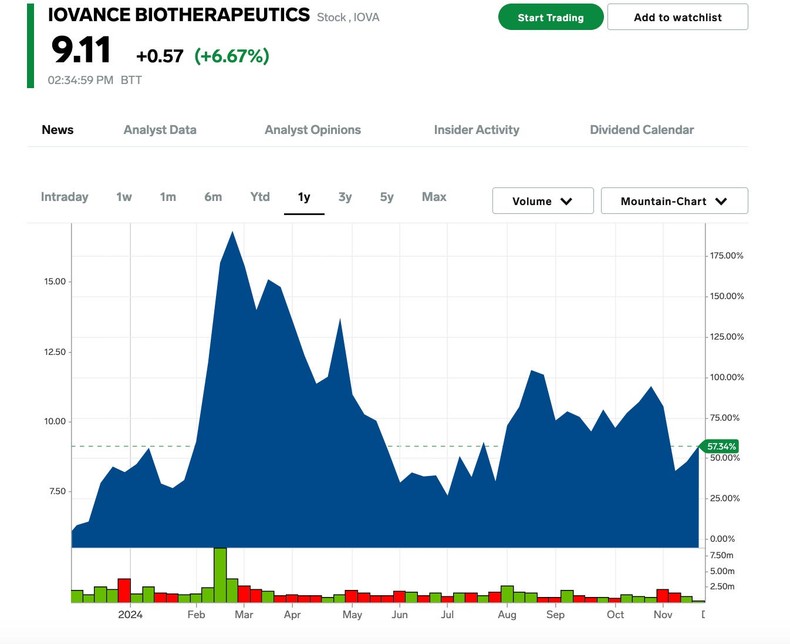790x644 pixels.
Task: Expand the Volume dropdown
Action: click(x=542, y=201)
